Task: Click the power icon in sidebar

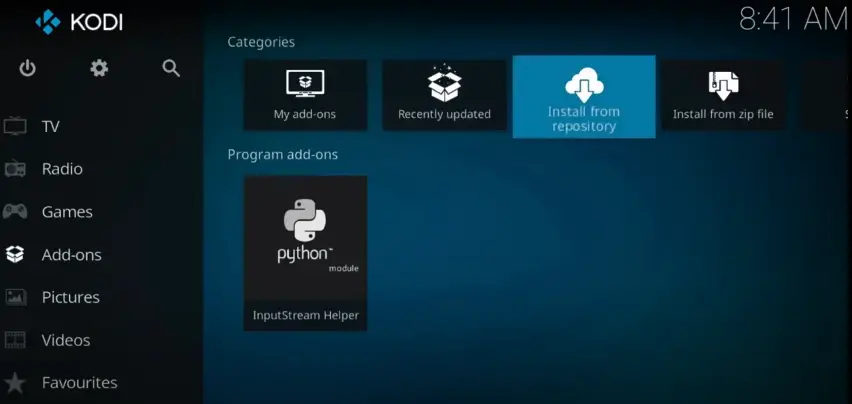Action: click(27, 68)
